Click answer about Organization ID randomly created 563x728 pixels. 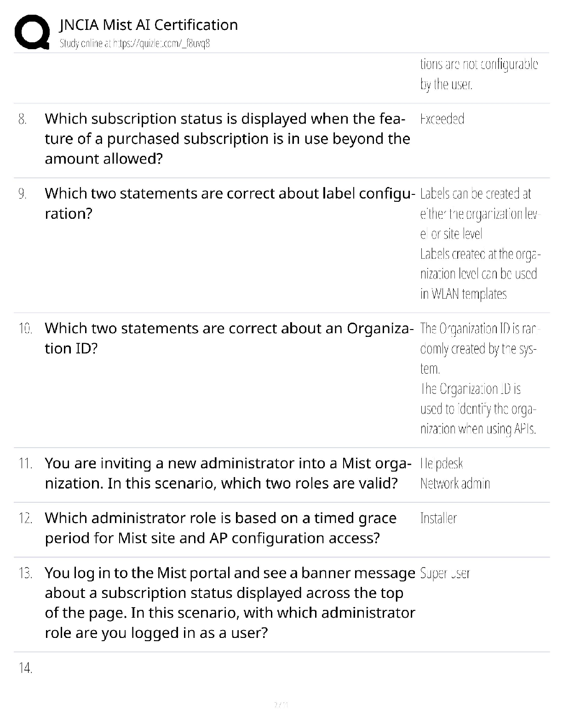pos(479,348)
